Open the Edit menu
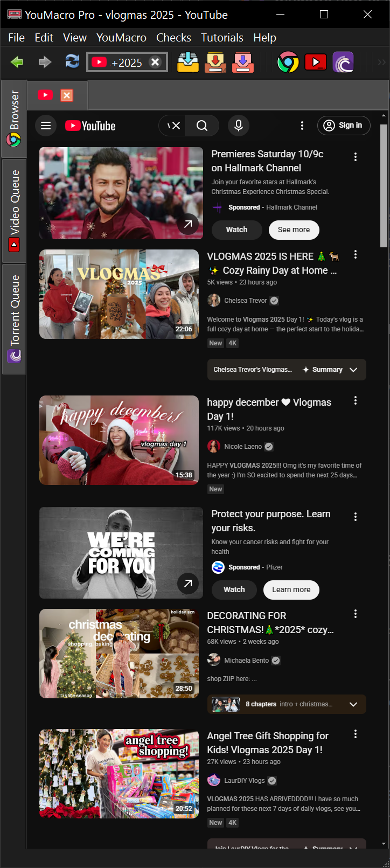The height and width of the screenshot is (868, 390). coord(44,38)
